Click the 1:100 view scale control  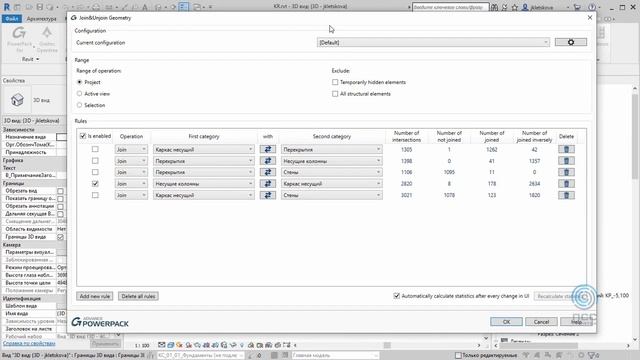click(142, 345)
